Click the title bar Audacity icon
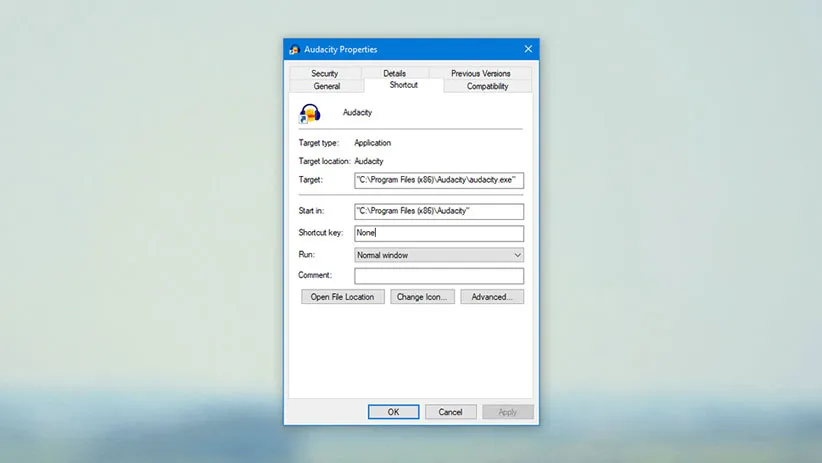 [x=294, y=49]
